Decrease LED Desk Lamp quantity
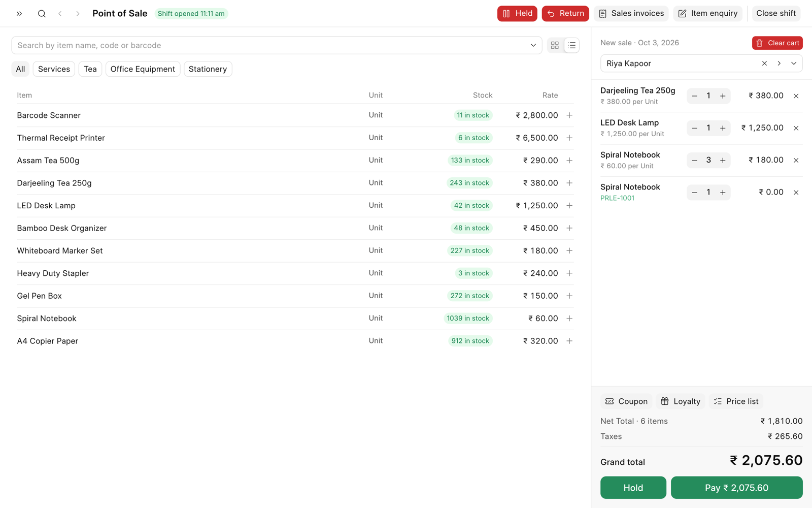 pos(694,128)
